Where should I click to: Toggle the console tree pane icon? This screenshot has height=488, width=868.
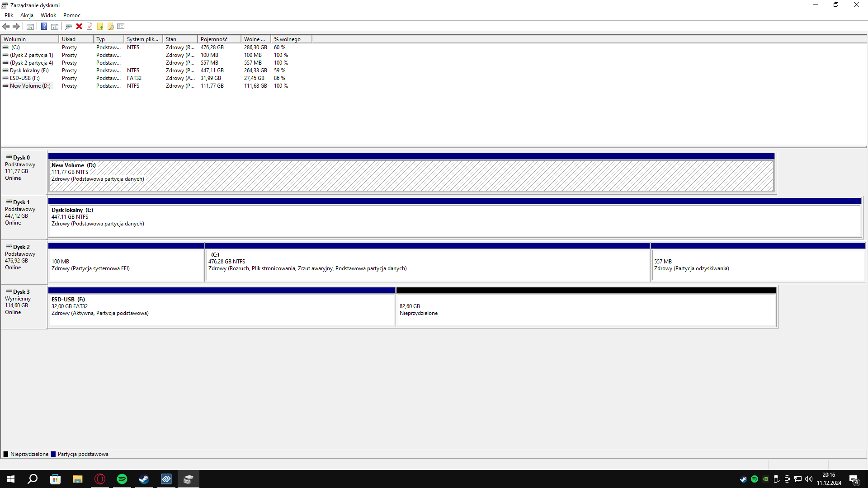point(30,26)
